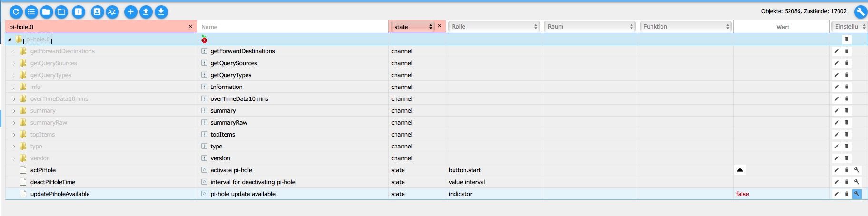This screenshot has height=216, width=868.
Task: Click the refresh objects tree button
Action: pos(16,12)
